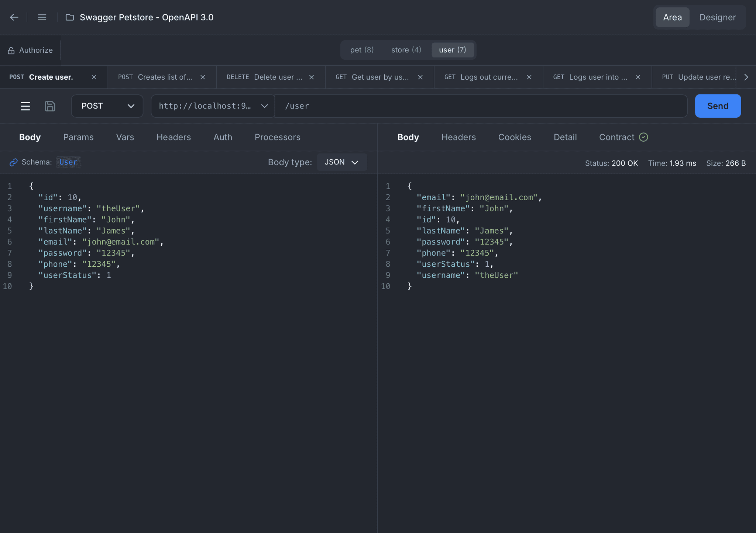Select the user (7) group
Screen dimensions: 756x533
(453, 50)
